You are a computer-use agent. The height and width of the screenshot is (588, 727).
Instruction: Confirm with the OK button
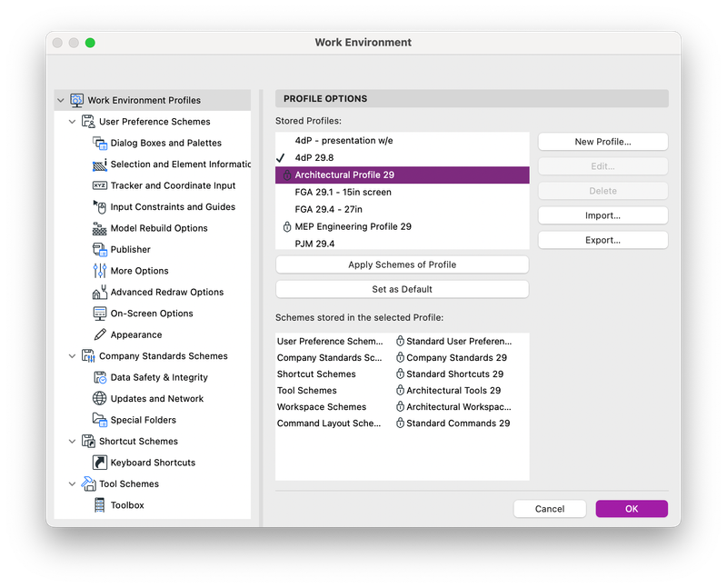tap(632, 509)
